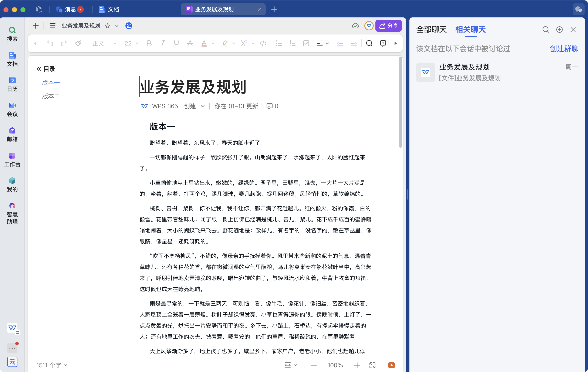Screen dimensions: 588x372
Task: Toggle bold formatting
Action: pyautogui.click(x=149, y=44)
